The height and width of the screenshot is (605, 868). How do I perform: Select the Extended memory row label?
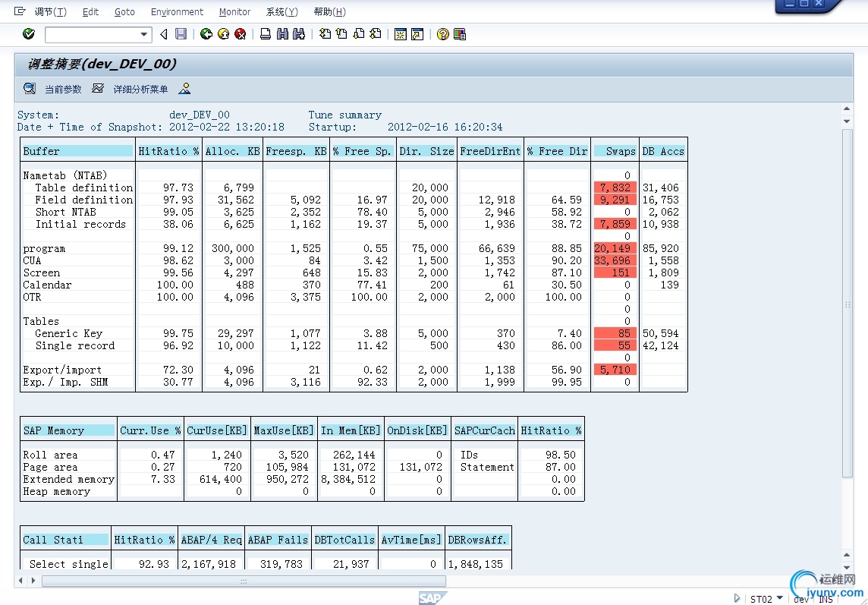(x=68, y=479)
